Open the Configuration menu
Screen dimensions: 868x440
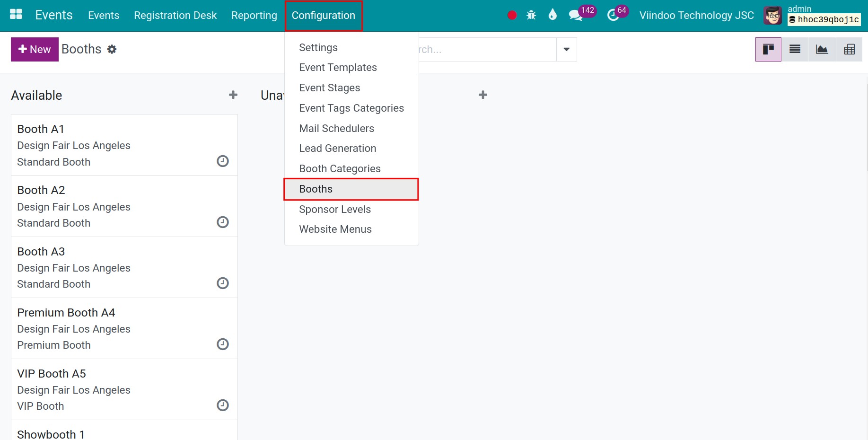click(x=324, y=16)
